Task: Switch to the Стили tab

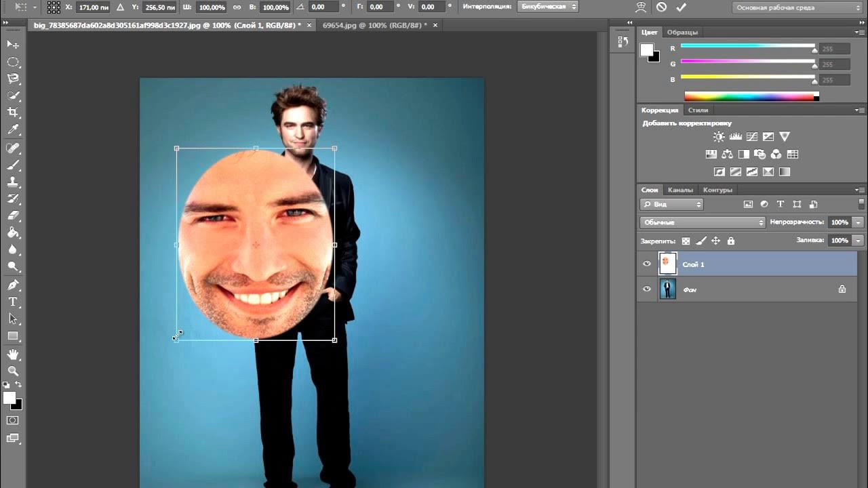Action: 698,110
